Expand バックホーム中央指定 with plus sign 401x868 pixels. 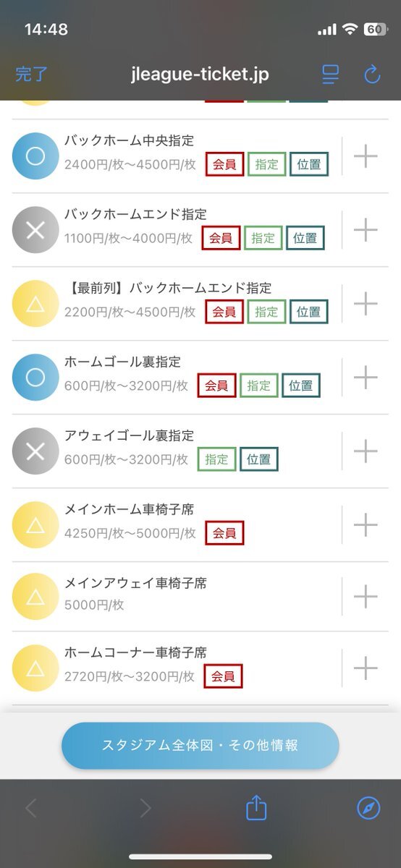click(366, 156)
